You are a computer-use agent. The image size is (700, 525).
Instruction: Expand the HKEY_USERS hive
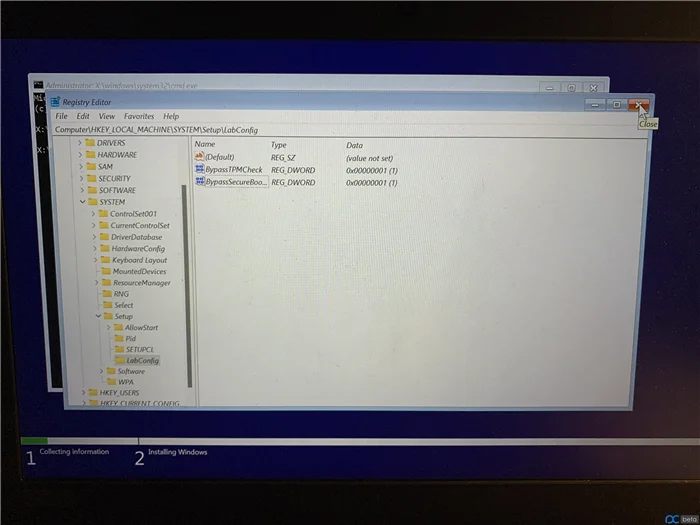coord(83,392)
